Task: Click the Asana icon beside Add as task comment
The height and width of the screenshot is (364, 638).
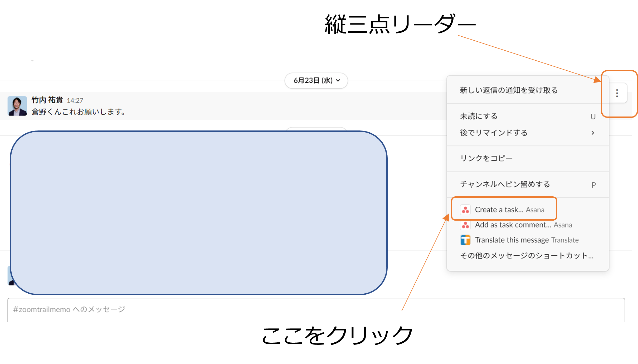Action: 465,225
